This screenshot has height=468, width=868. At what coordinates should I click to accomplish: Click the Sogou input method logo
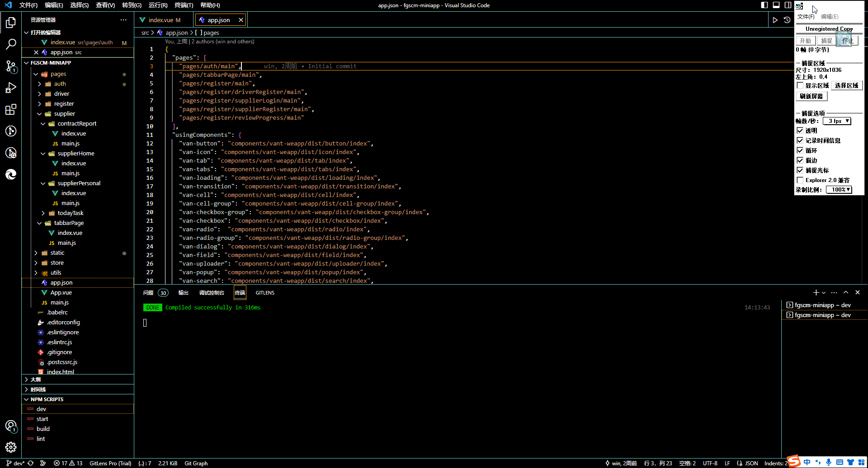point(794,462)
